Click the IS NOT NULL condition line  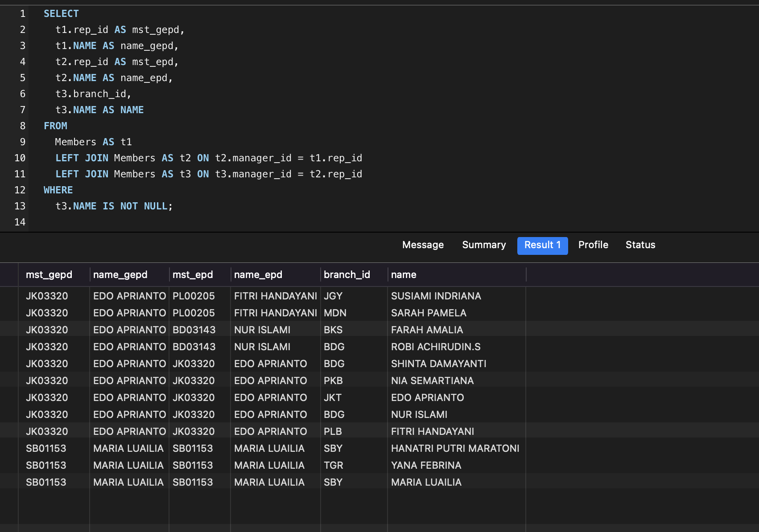click(x=114, y=206)
